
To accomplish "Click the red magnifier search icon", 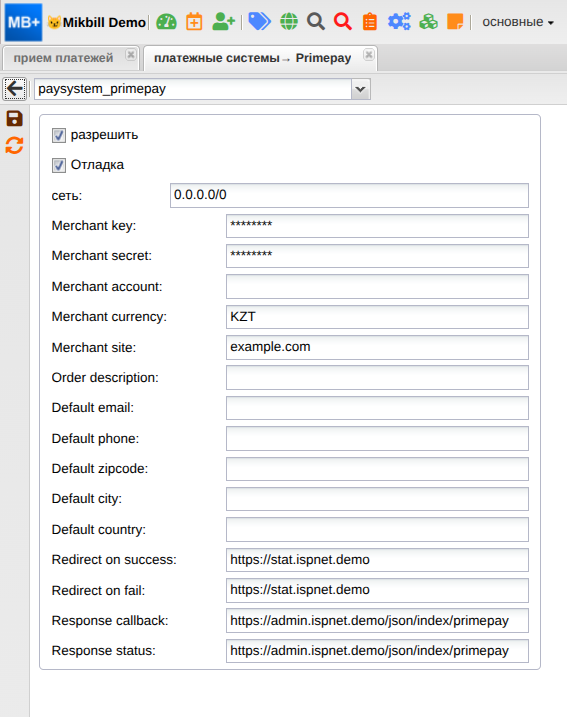I will (x=342, y=21).
